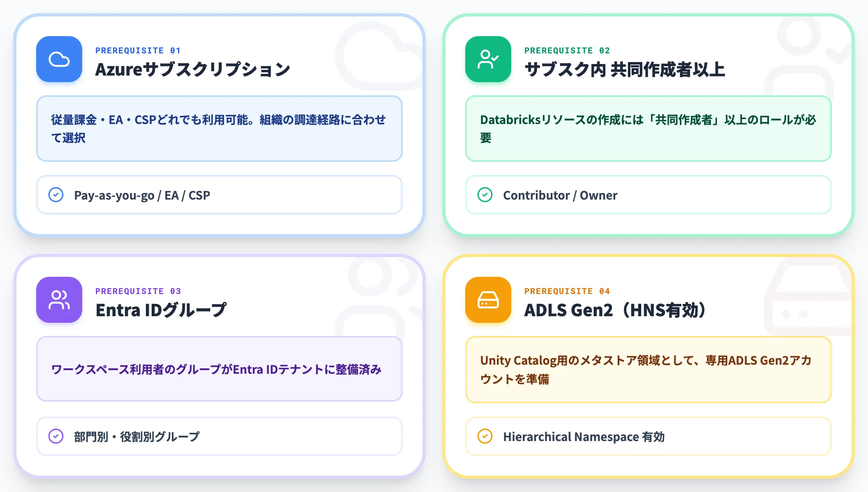
Task: Click the サブスク内 共同作成者以上 heading
Action: (x=625, y=69)
